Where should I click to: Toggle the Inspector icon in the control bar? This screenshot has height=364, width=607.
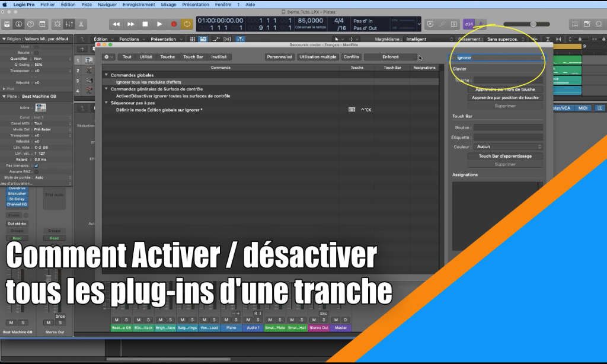(x=18, y=24)
